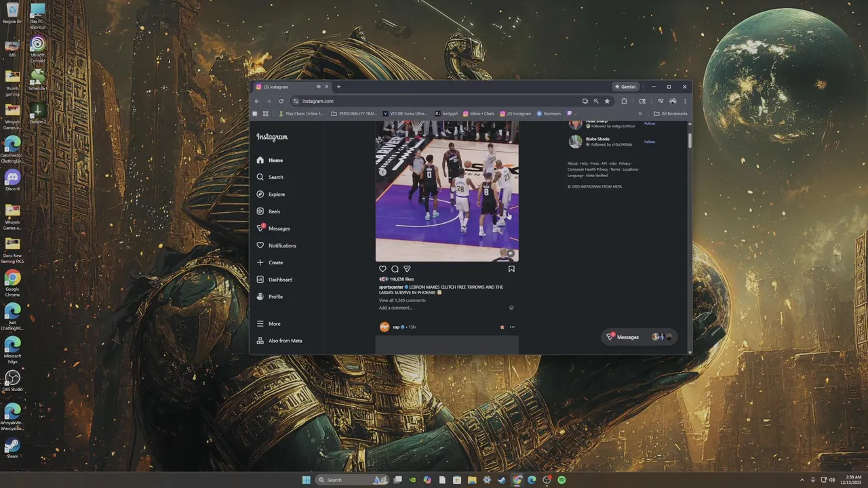Open Dashboard in sidebar
This screenshot has height=488, width=868.
[275, 279]
